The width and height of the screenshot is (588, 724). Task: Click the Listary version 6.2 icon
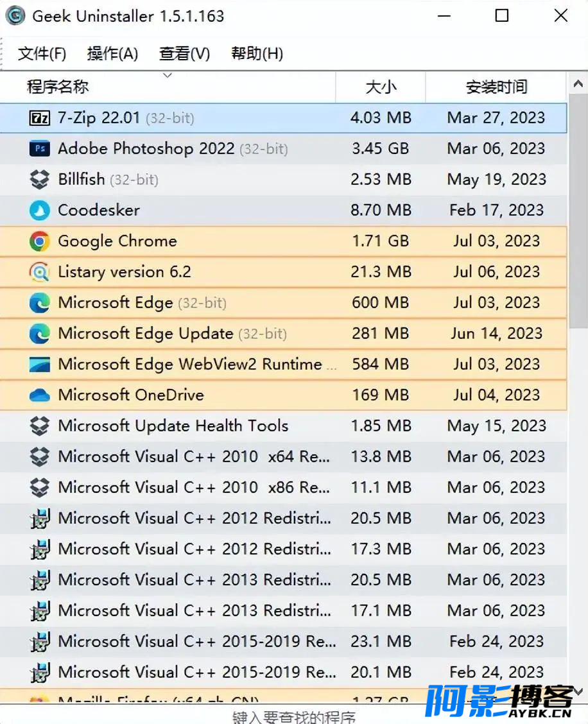coord(40,272)
